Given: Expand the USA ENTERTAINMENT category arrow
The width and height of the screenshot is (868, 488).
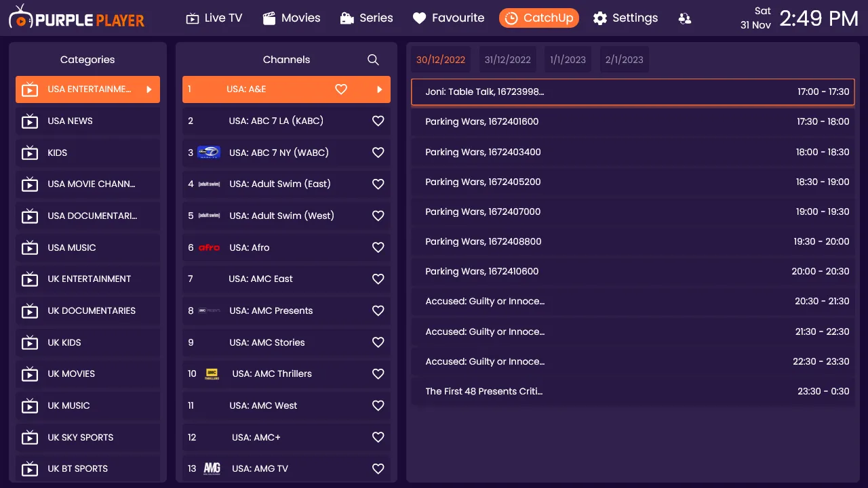Looking at the screenshot, I should point(149,89).
